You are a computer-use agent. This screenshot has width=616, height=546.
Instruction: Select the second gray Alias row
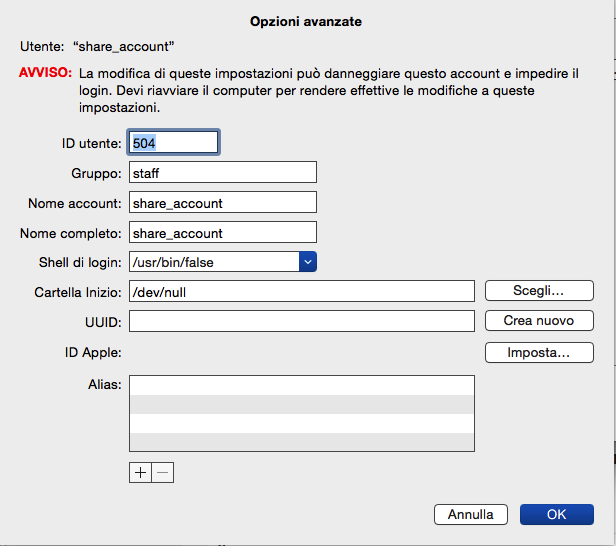302,405
